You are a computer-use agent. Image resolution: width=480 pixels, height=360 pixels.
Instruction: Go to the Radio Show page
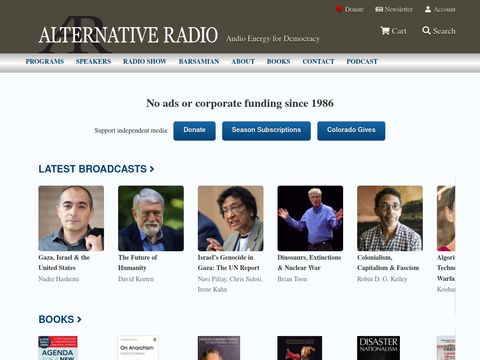(x=145, y=61)
